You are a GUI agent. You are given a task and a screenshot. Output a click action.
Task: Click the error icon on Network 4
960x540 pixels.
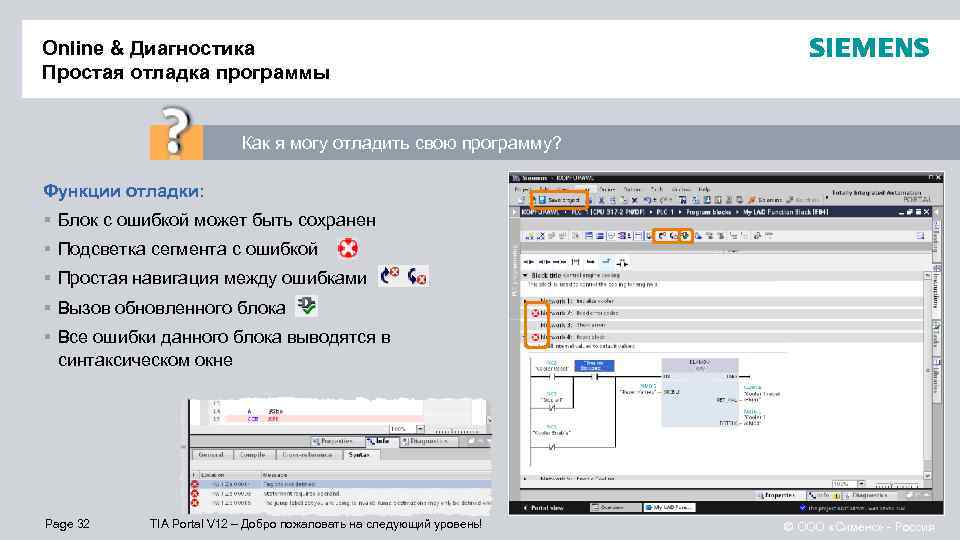535,337
